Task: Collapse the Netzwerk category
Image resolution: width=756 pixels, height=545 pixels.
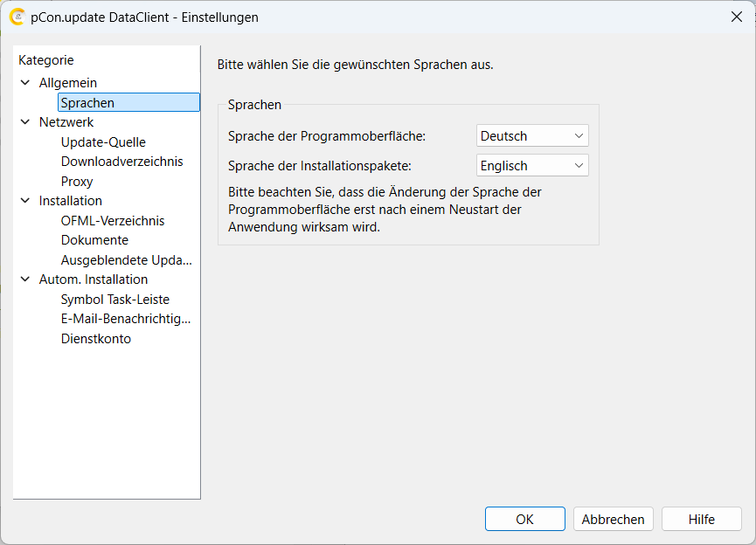Action: click(x=25, y=122)
